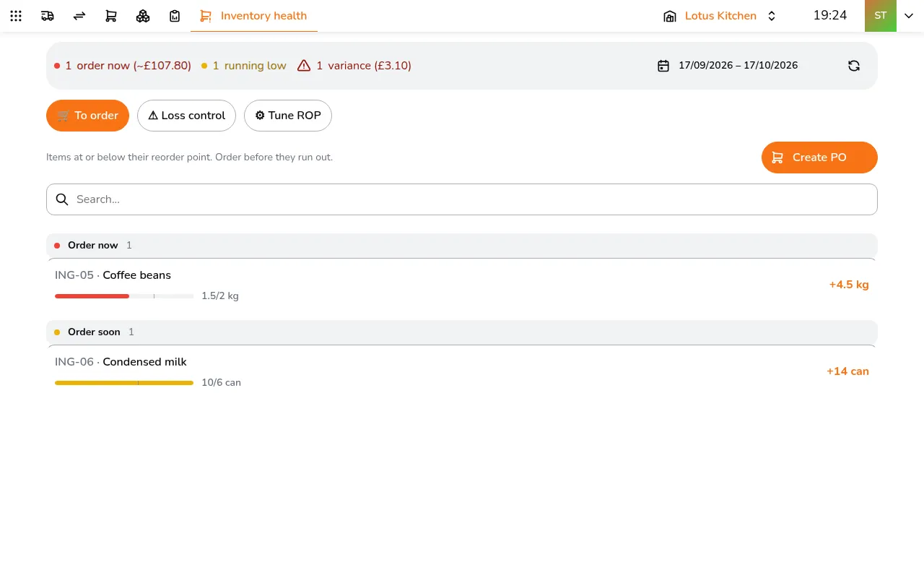Switch to the Tune ROP tab

[x=288, y=116]
